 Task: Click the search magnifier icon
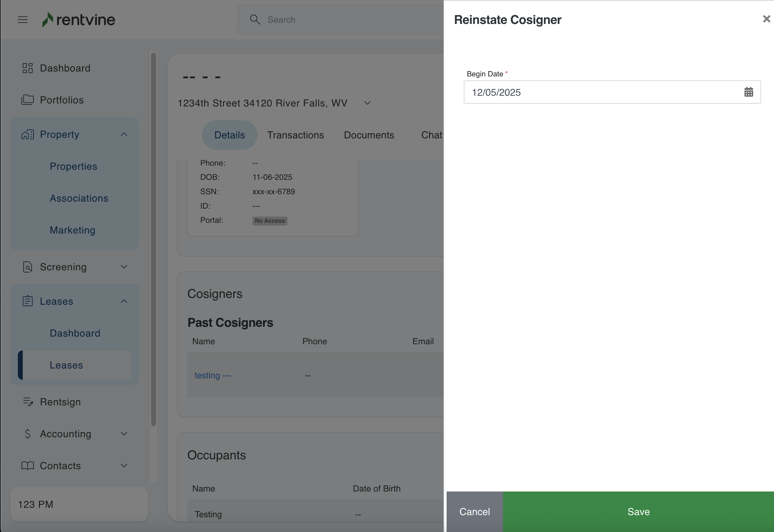(255, 20)
